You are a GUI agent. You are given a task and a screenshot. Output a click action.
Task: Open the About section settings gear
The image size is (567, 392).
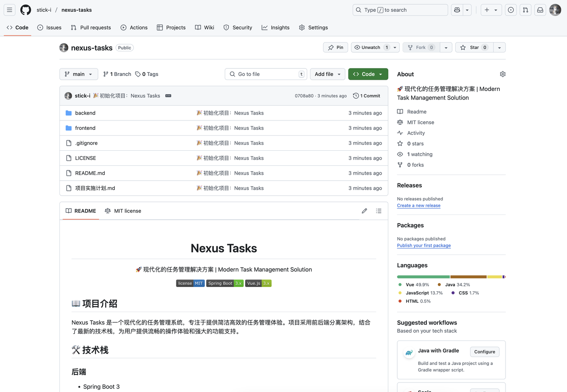pos(502,74)
